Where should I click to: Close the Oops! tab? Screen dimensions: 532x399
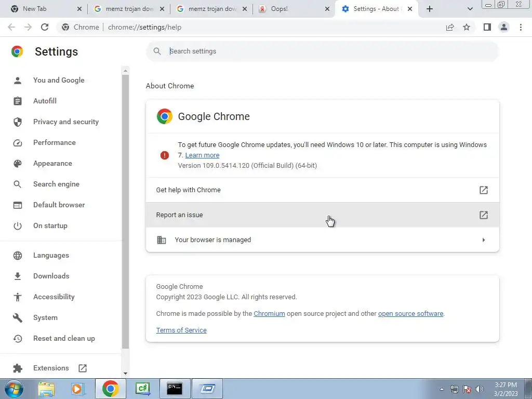(x=327, y=9)
